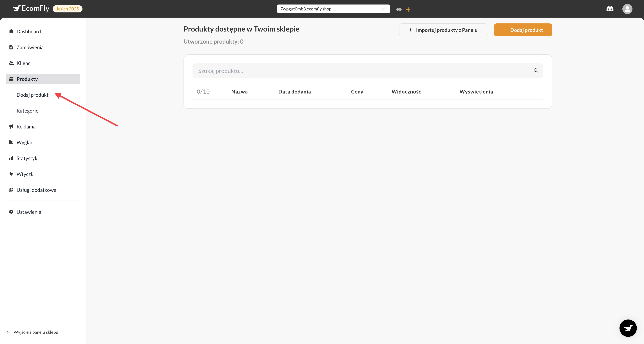Click the orange plus icon beside store selector
This screenshot has width=644, height=344.
tap(408, 10)
